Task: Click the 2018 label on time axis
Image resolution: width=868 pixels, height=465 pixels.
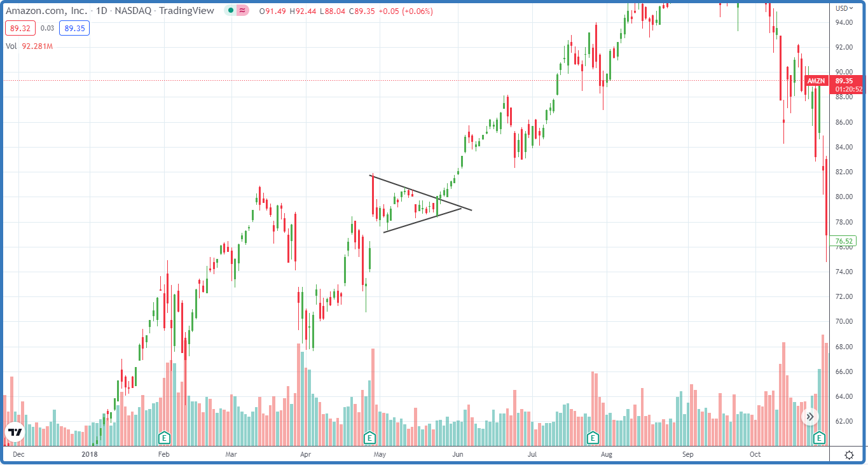Action: (90, 455)
